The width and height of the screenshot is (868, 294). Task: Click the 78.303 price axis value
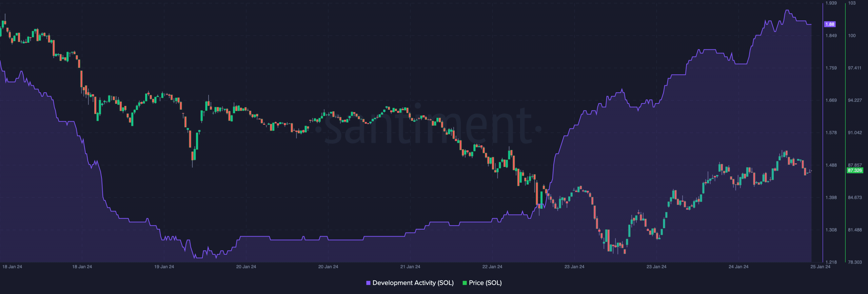tap(854, 262)
